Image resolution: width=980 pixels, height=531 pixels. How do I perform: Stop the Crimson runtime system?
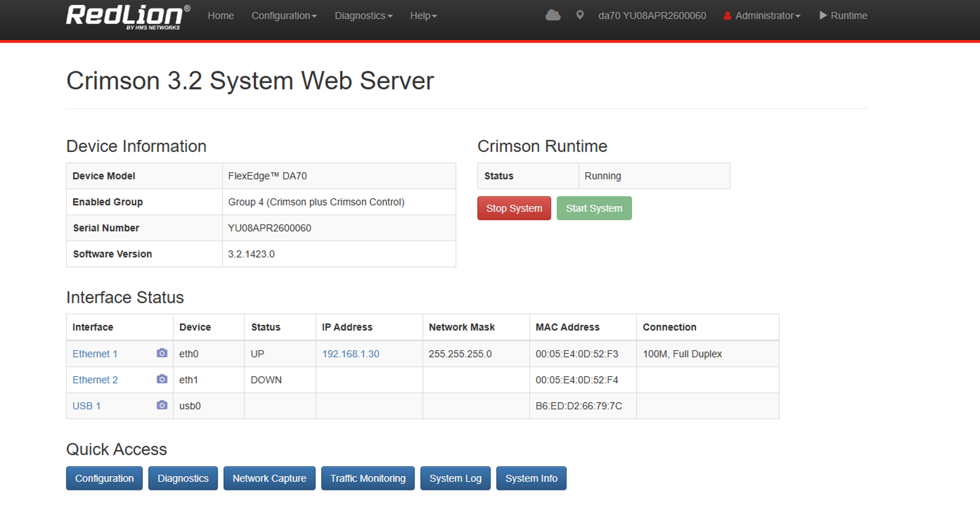[x=514, y=208]
